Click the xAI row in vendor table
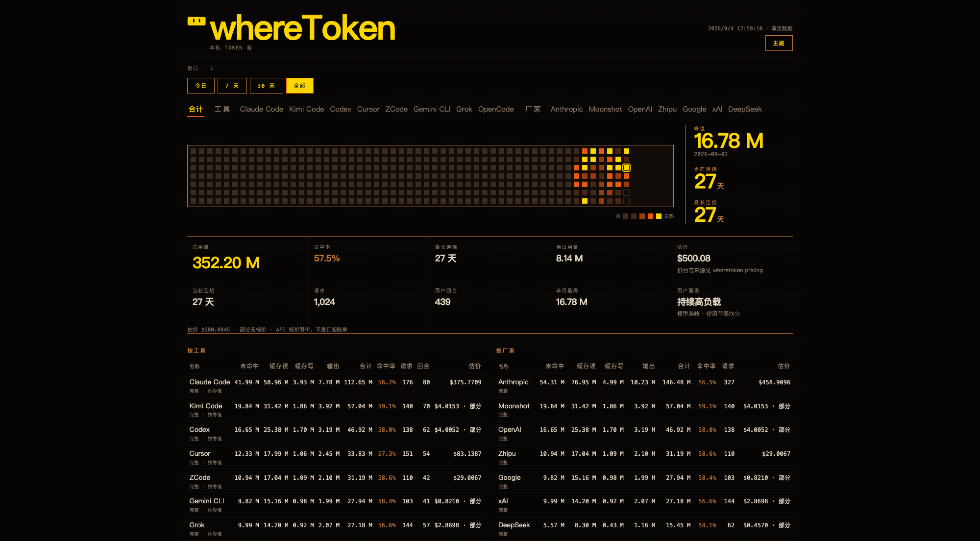Image resolution: width=980 pixels, height=541 pixels. coord(644,505)
